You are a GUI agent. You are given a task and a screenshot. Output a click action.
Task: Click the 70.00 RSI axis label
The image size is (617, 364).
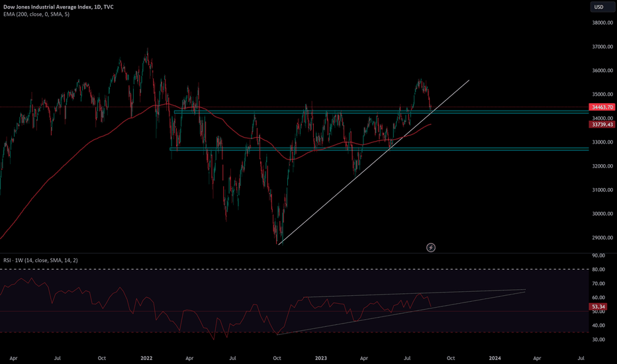point(598,283)
